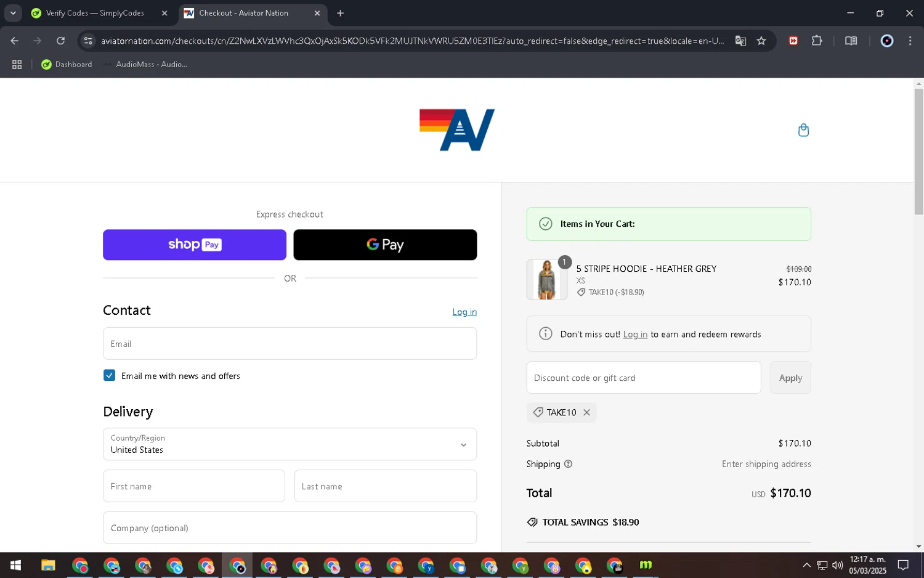Image resolution: width=924 pixels, height=578 pixels.
Task: Remove the TAKE10 discount tag
Action: [x=586, y=412]
